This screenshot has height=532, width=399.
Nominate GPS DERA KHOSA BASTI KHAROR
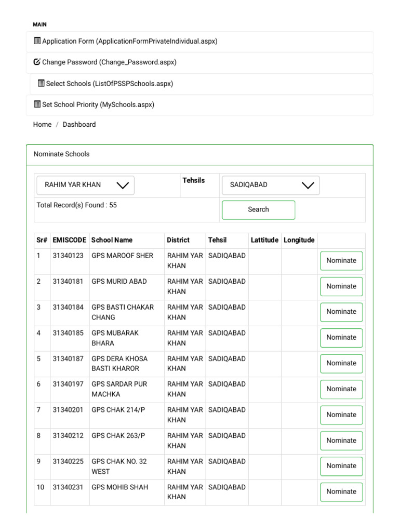pyautogui.click(x=341, y=364)
